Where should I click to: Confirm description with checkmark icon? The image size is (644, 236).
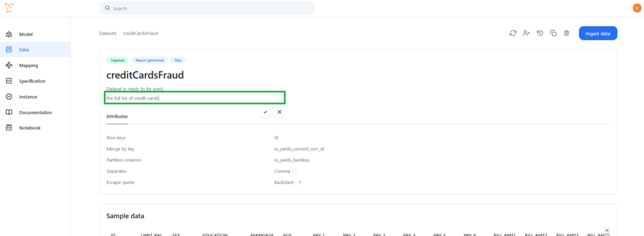265,112
